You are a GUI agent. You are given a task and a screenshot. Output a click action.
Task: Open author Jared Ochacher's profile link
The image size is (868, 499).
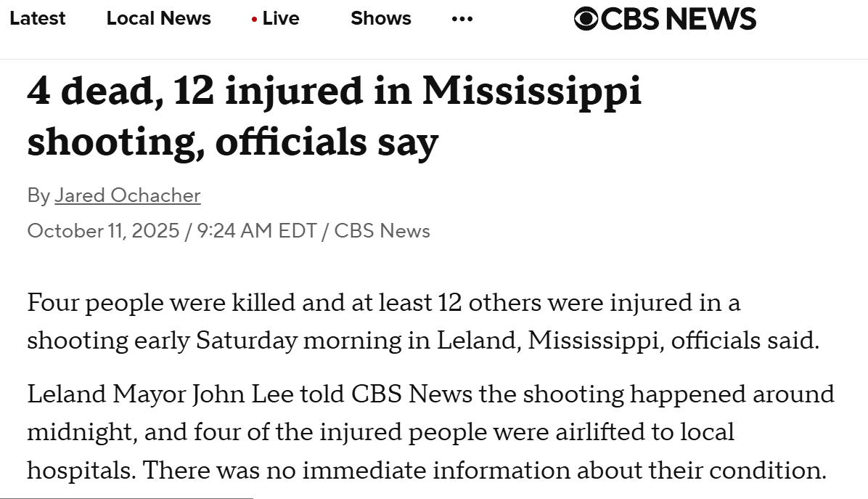tap(128, 195)
